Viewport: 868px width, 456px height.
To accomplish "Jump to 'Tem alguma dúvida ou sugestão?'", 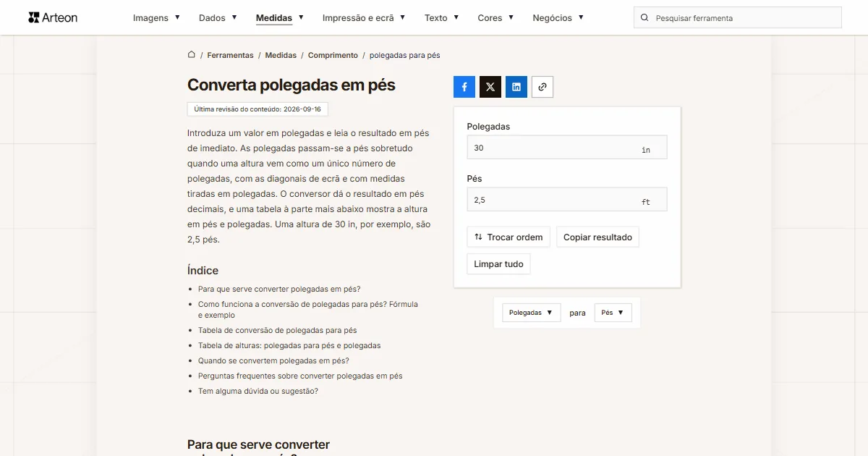I will (258, 391).
